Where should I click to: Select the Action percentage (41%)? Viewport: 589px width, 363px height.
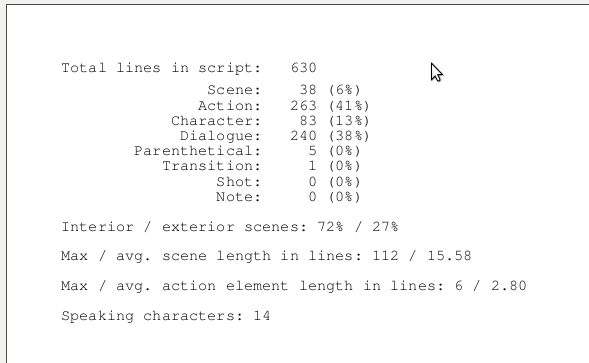(349, 106)
